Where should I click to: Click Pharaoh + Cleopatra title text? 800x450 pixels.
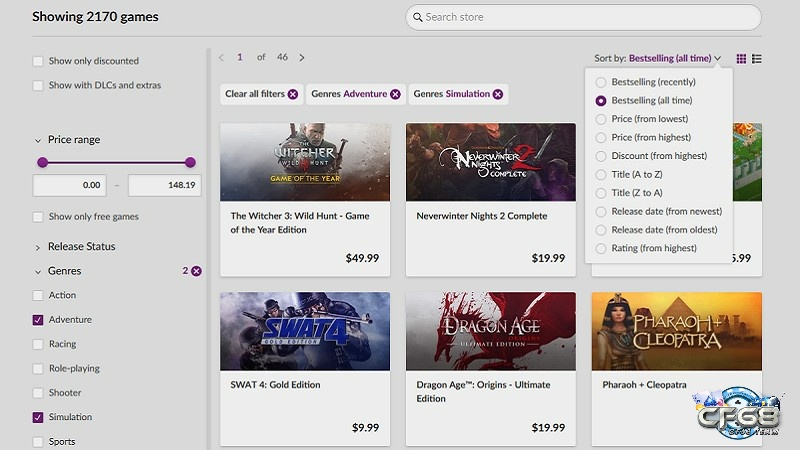pyautogui.click(x=644, y=385)
